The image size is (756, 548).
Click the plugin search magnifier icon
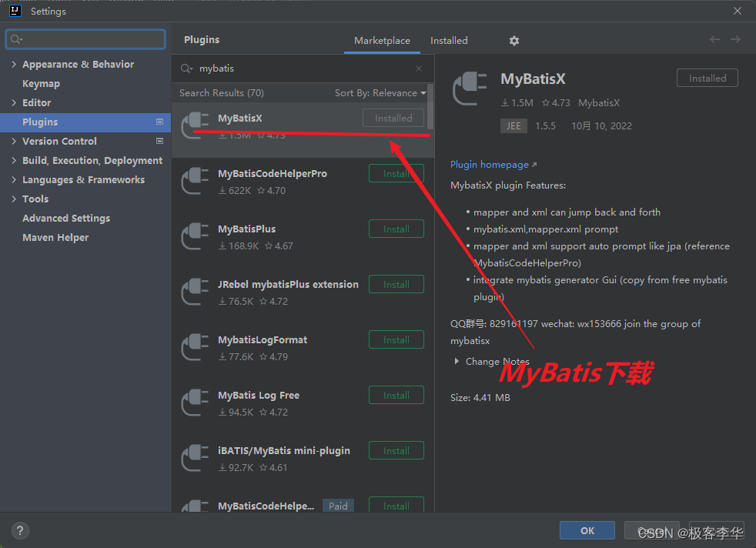(186, 68)
